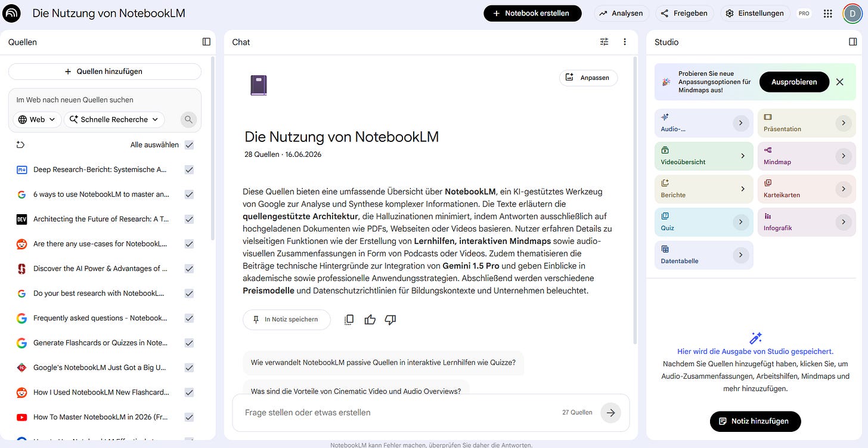Rate the summary with thumbs up
868x448 pixels.
[x=370, y=320]
